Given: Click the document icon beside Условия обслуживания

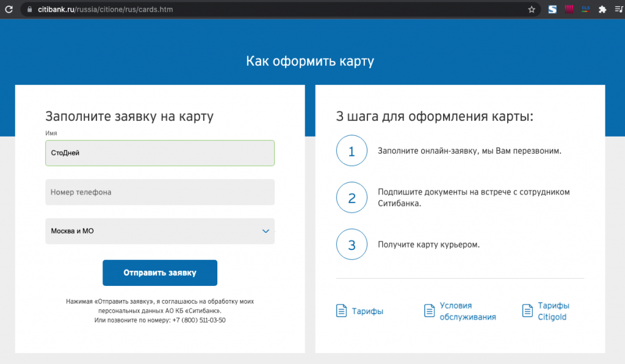Looking at the screenshot, I should [x=429, y=310].
